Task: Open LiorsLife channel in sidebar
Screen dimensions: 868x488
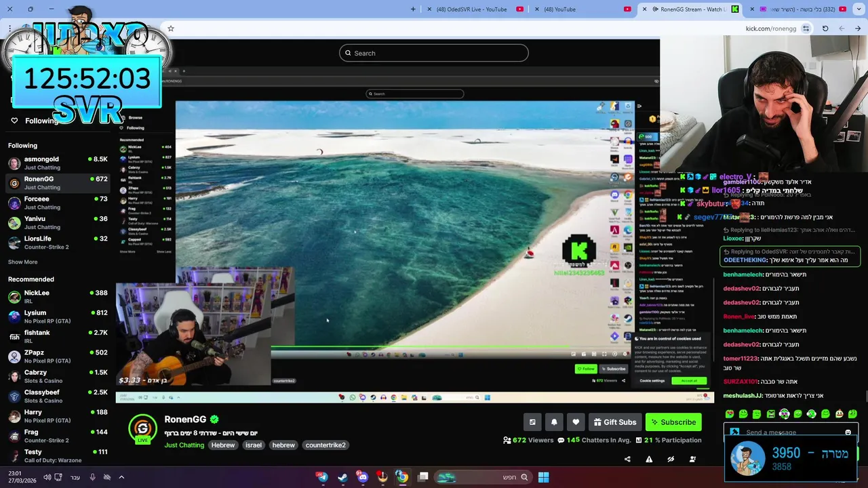Action: click(x=58, y=243)
